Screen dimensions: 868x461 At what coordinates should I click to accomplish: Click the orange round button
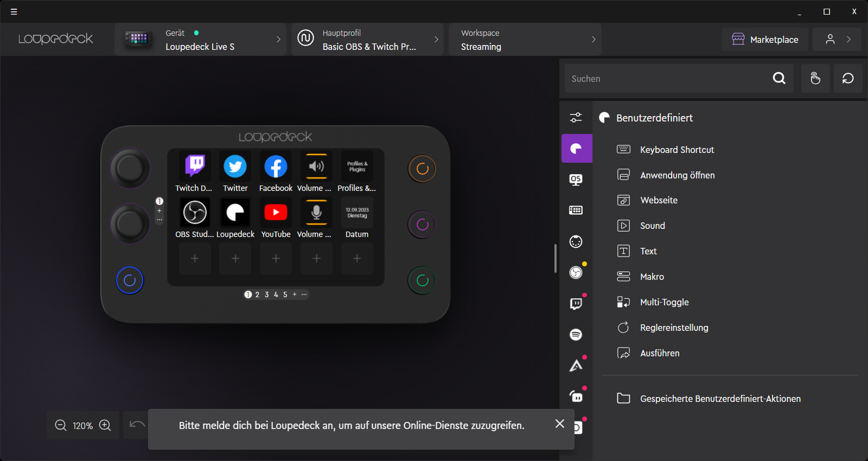422,169
